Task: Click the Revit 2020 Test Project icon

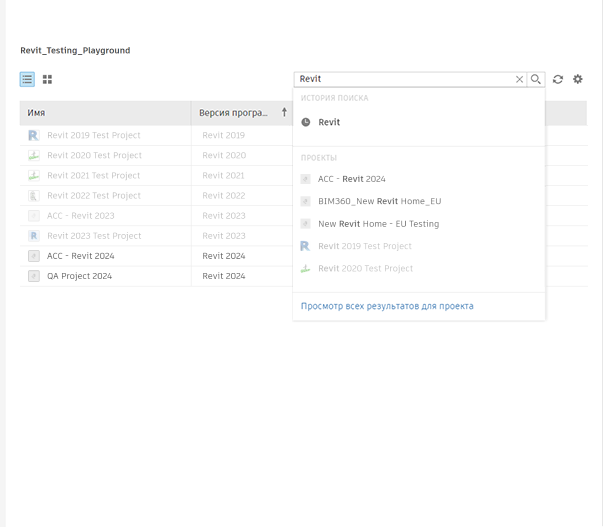Action: pyautogui.click(x=34, y=155)
